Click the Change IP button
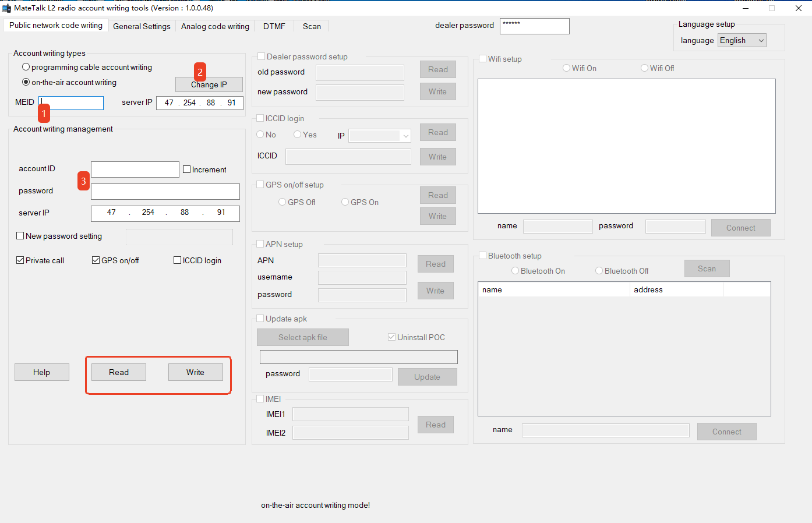The image size is (812, 523). (x=209, y=84)
